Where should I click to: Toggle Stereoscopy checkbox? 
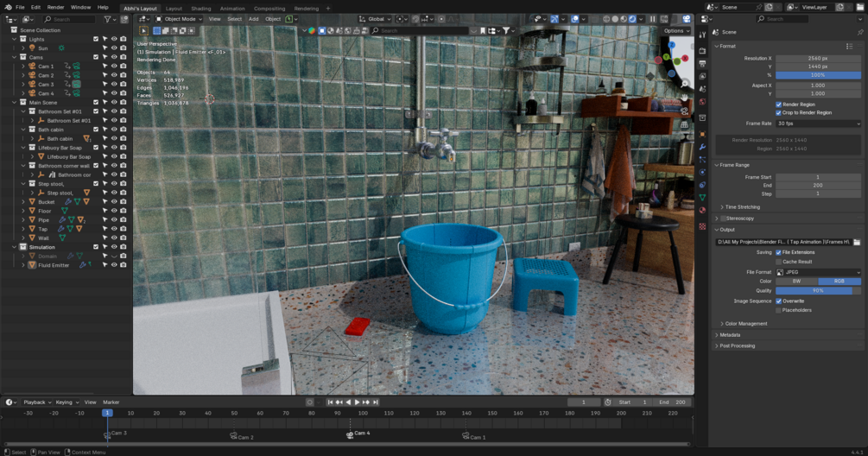click(x=723, y=218)
